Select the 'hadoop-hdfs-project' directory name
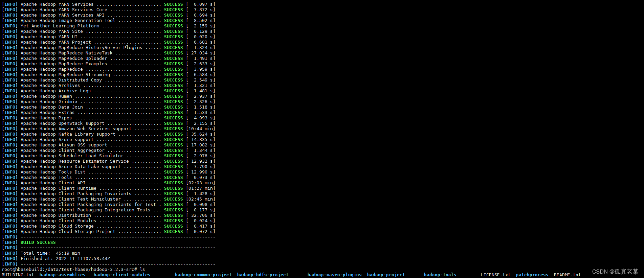Screen dimensions: 644x278 click(x=263, y=275)
